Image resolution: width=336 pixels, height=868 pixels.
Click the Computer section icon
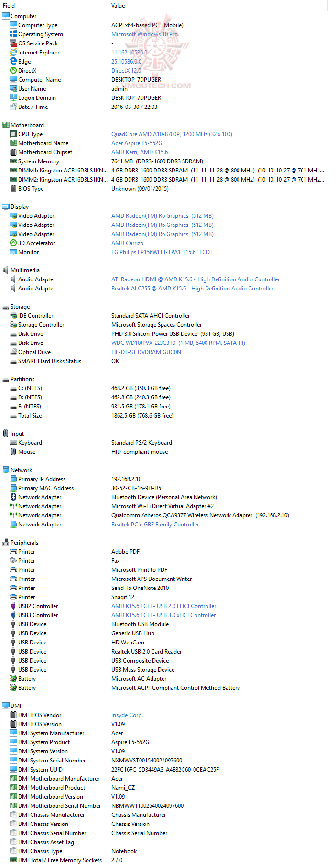6,16
